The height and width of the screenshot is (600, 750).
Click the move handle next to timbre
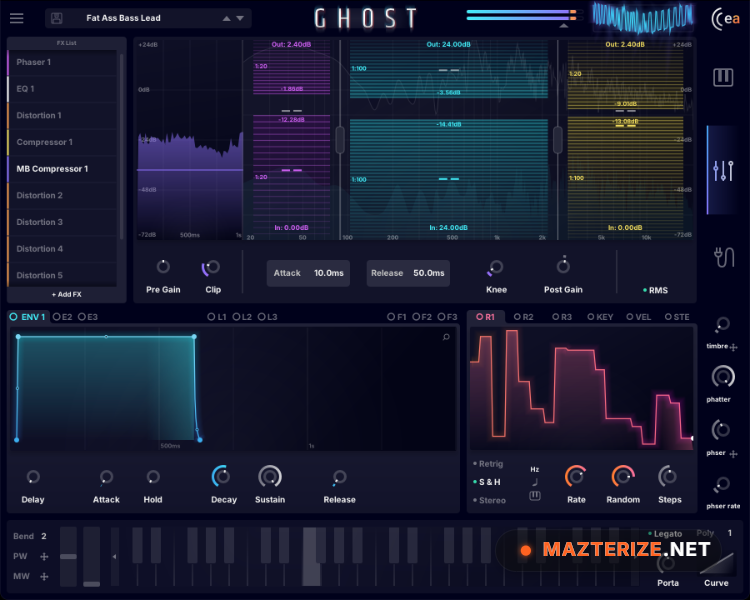734,347
